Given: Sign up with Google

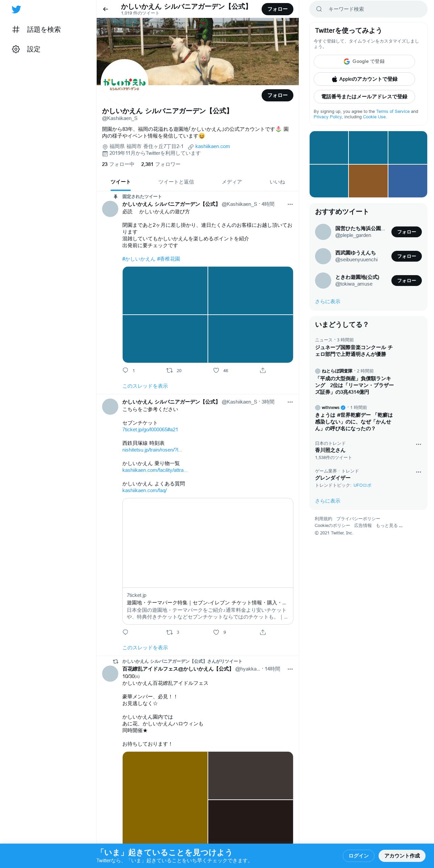Looking at the screenshot, I should (x=364, y=62).
